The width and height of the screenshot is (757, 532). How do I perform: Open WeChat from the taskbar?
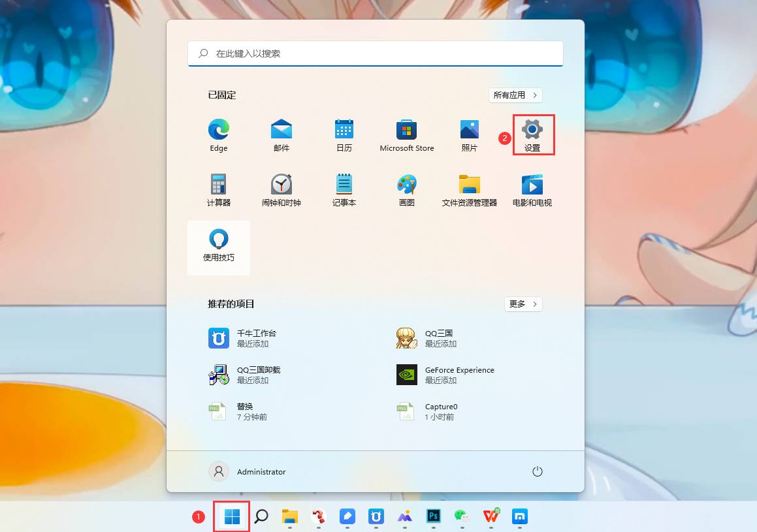coord(462,516)
